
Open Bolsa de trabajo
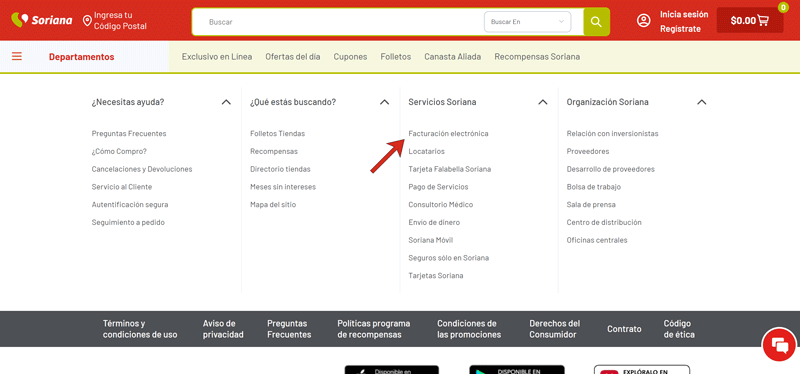(594, 187)
